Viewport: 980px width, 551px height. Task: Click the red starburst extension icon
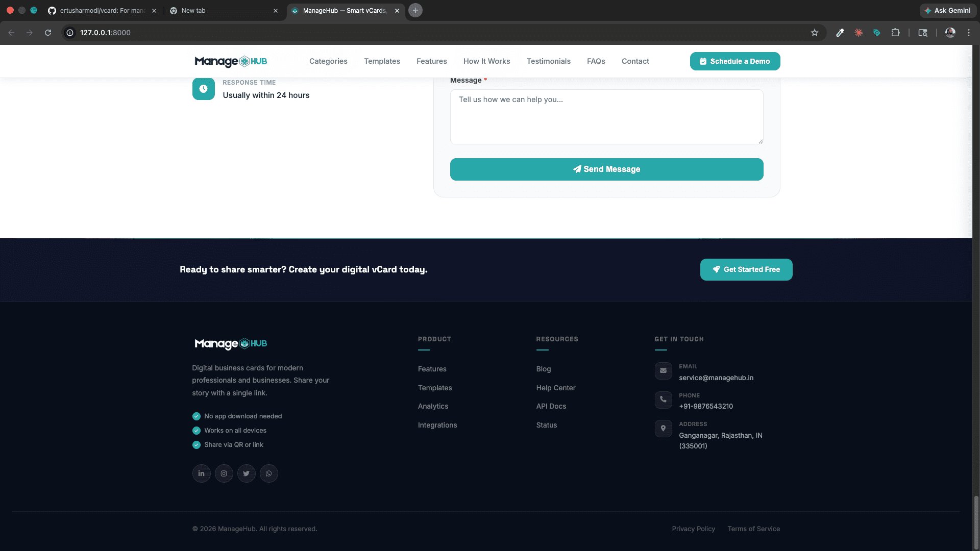859,33
